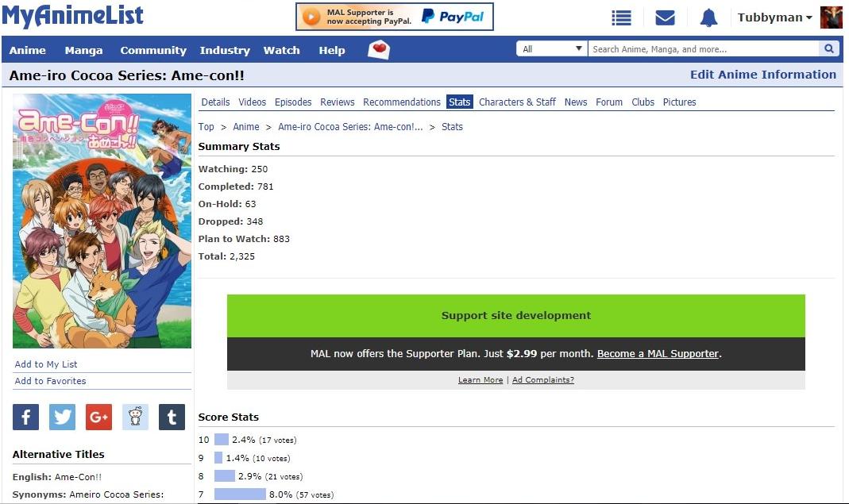Select the Stats tab

tap(460, 102)
